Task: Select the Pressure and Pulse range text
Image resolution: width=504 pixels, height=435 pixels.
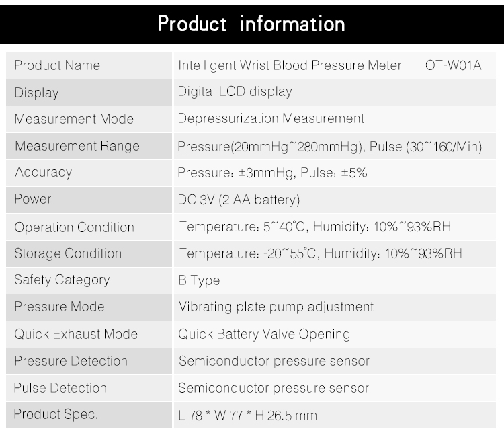Action: 330,147
